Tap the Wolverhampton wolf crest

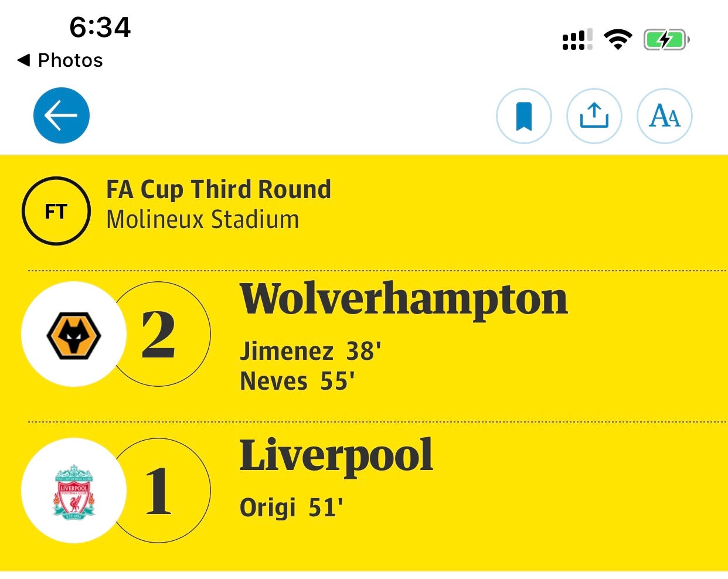click(74, 334)
